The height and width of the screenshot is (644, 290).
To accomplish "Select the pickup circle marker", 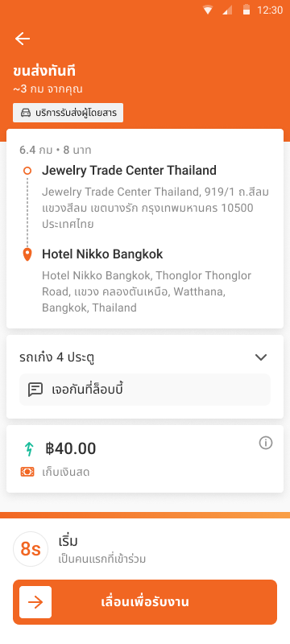I will click(27, 171).
